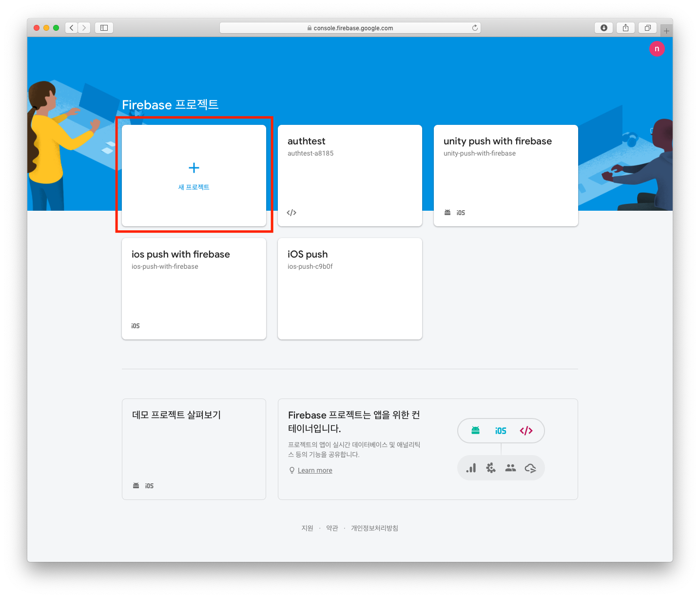Click green Android icon in container diagram
Screen dimensions: 700x598
click(x=475, y=430)
